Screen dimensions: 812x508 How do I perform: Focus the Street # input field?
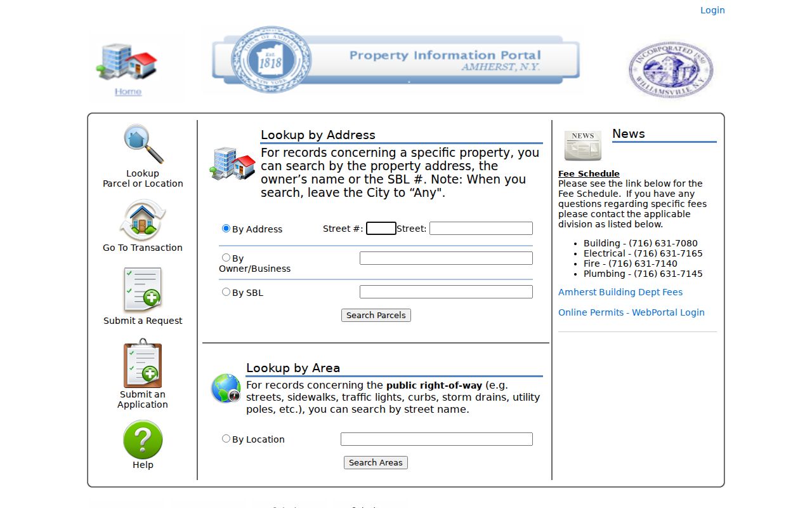point(381,228)
